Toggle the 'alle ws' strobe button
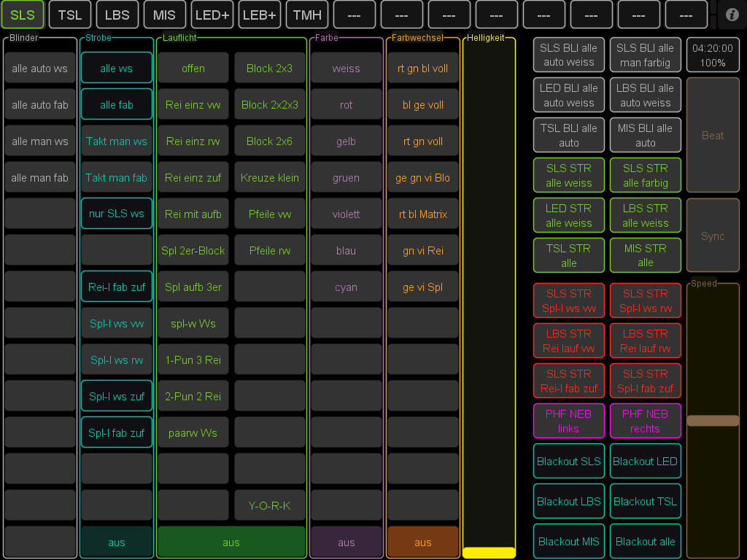747x560 pixels. [117, 69]
